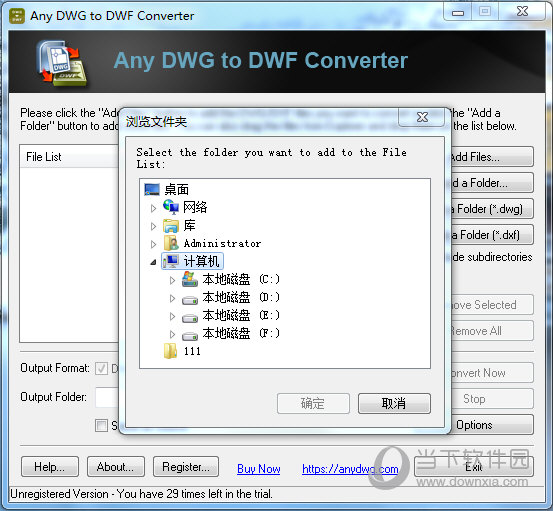Click the Output Folder input field
The height and width of the screenshot is (511, 553).
(107, 397)
